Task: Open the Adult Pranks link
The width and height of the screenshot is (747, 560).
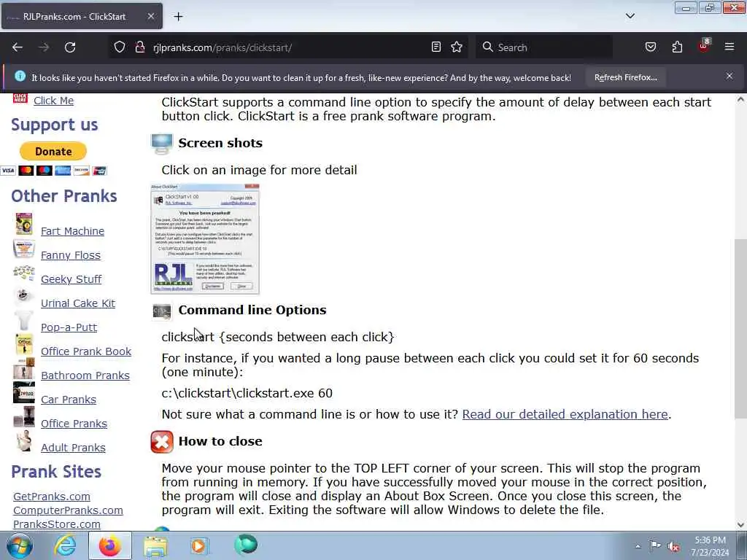Action: click(x=73, y=448)
